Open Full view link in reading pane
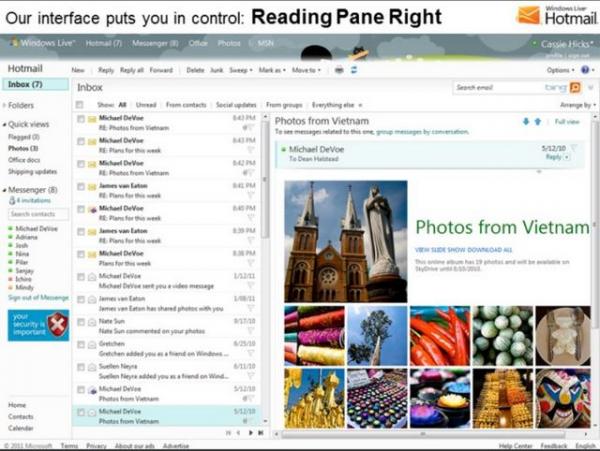 click(567, 122)
